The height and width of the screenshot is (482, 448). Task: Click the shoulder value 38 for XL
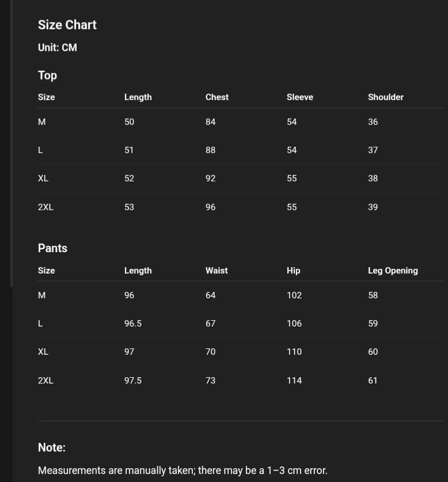[x=373, y=179]
